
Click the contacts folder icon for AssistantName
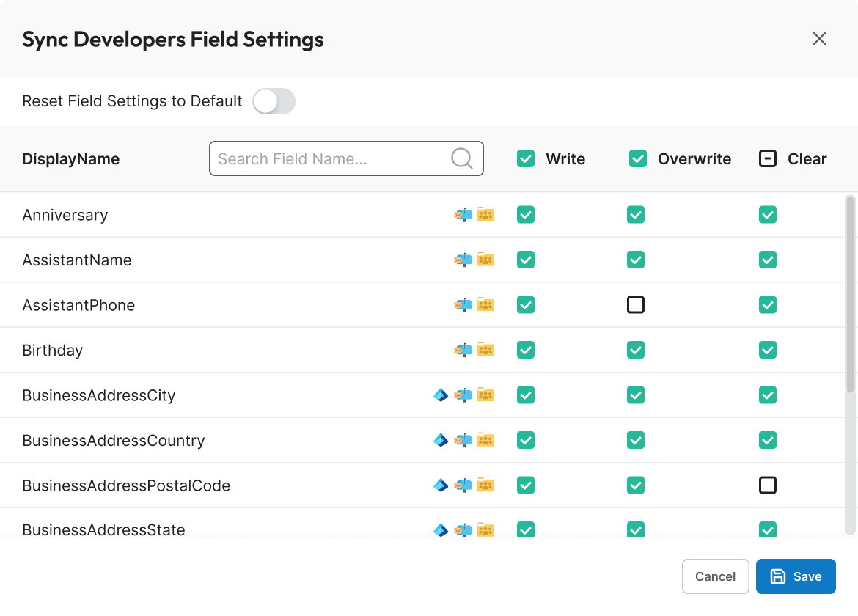click(485, 260)
